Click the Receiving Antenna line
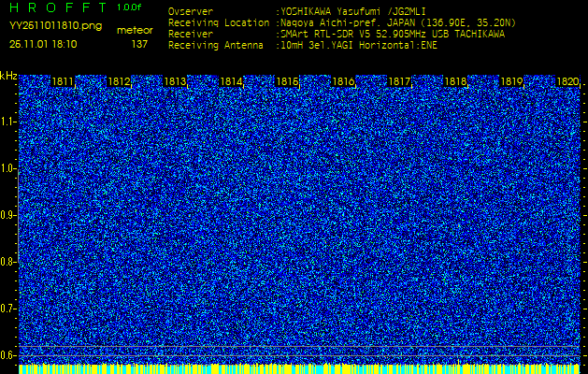Screen dimensions: 588x374 (x=303, y=46)
